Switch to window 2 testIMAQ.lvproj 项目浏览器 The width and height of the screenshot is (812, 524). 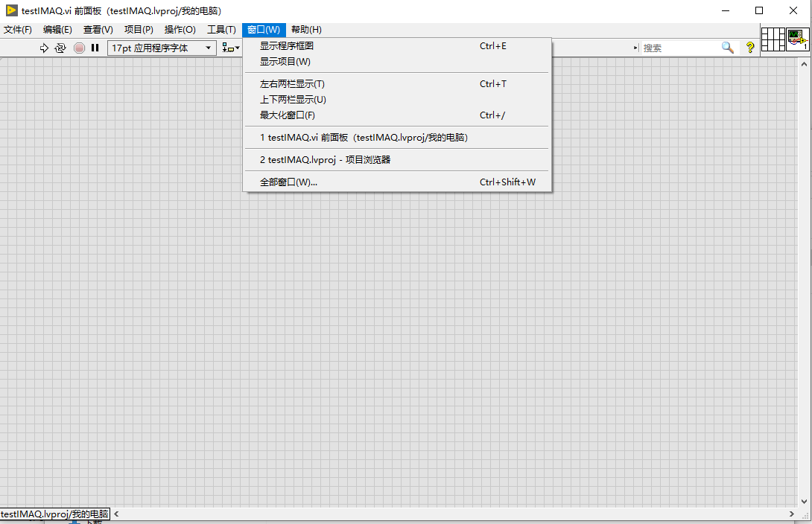click(x=397, y=160)
